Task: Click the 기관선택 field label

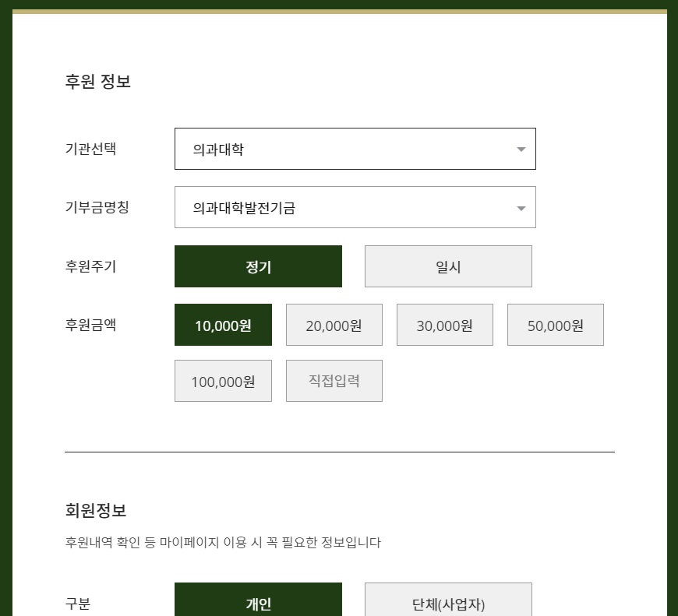Action: [90, 149]
